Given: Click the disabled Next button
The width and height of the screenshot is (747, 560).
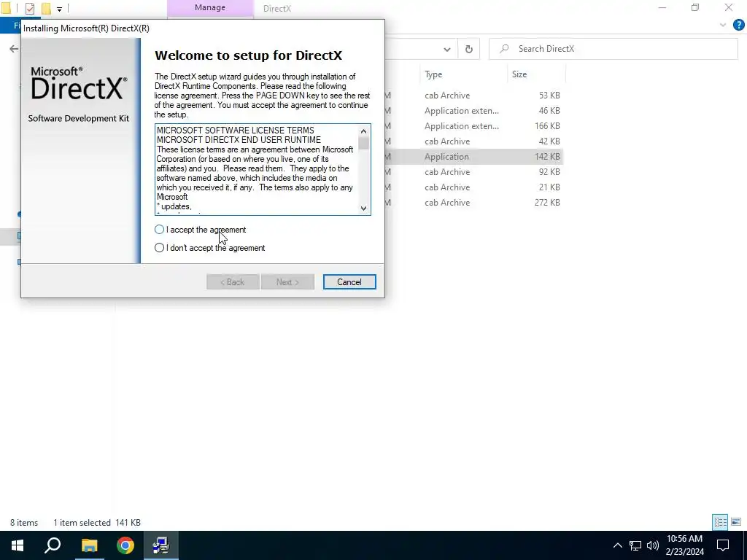Looking at the screenshot, I should (287, 282).
